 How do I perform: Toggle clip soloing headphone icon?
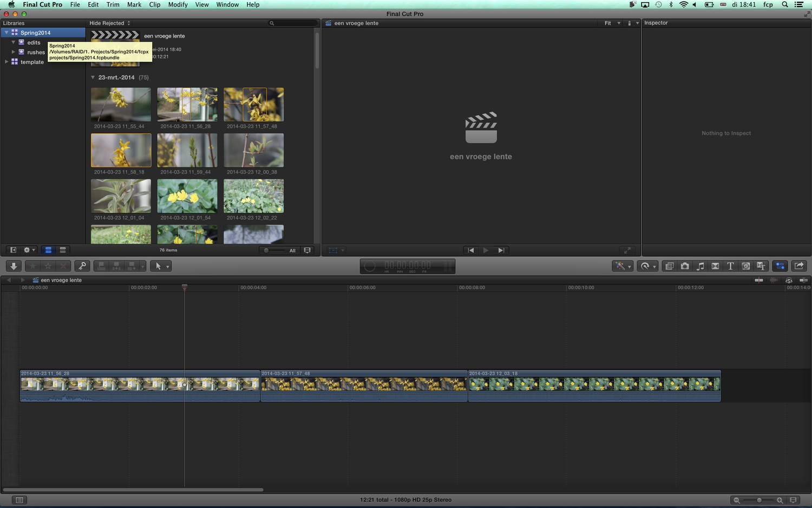point(789,280)
